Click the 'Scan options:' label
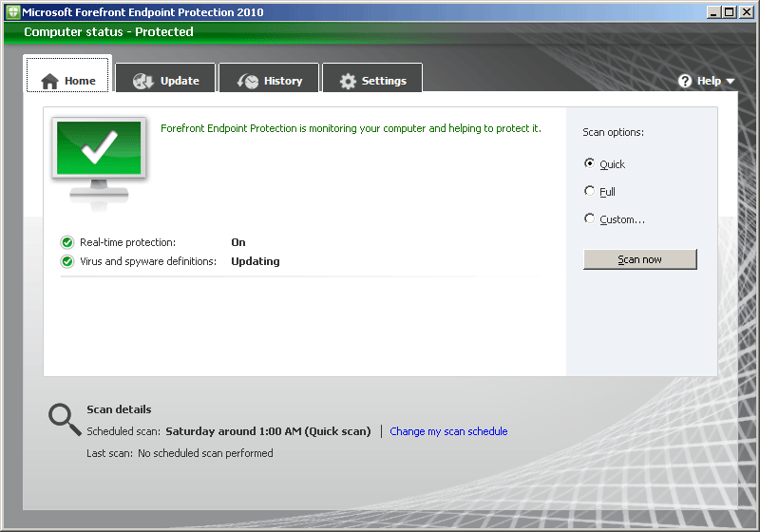Screen dimensions: 760x532 tap(613, 132)
